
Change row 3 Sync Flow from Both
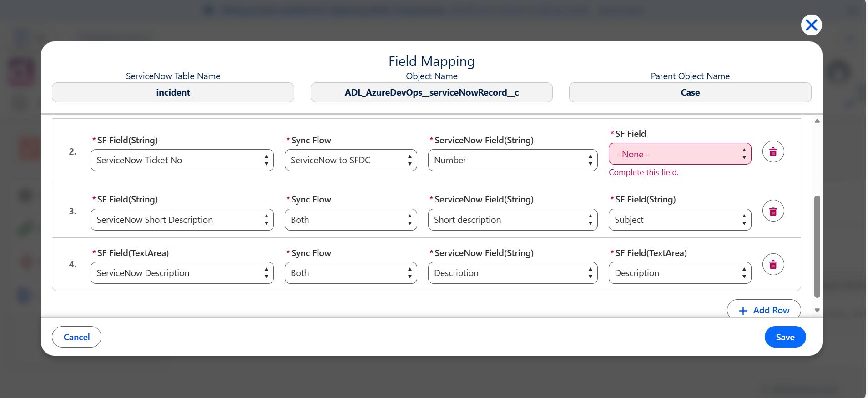pos(351,220)
